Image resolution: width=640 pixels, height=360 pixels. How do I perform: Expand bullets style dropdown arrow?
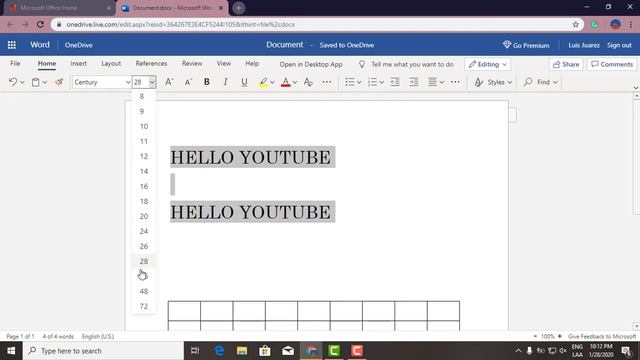359,82
